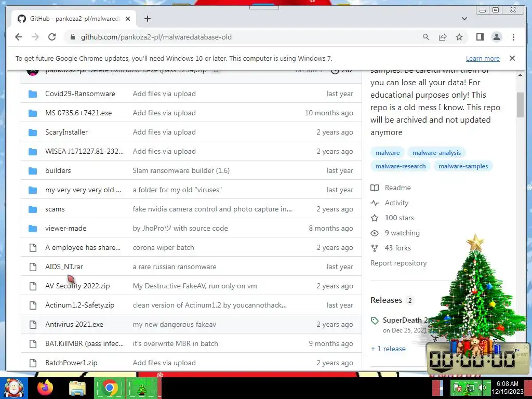Click 'a rare russian ransomware' commit message

point(175,267)
